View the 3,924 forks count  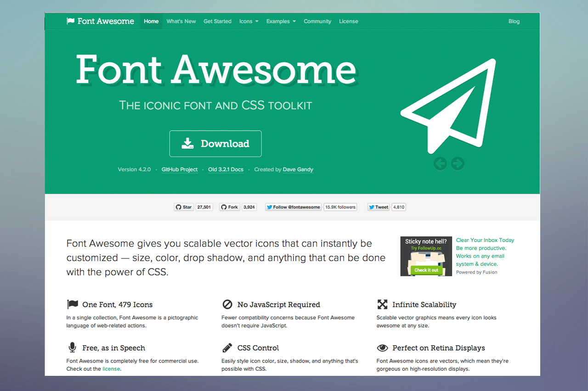(x=249, y=207)
